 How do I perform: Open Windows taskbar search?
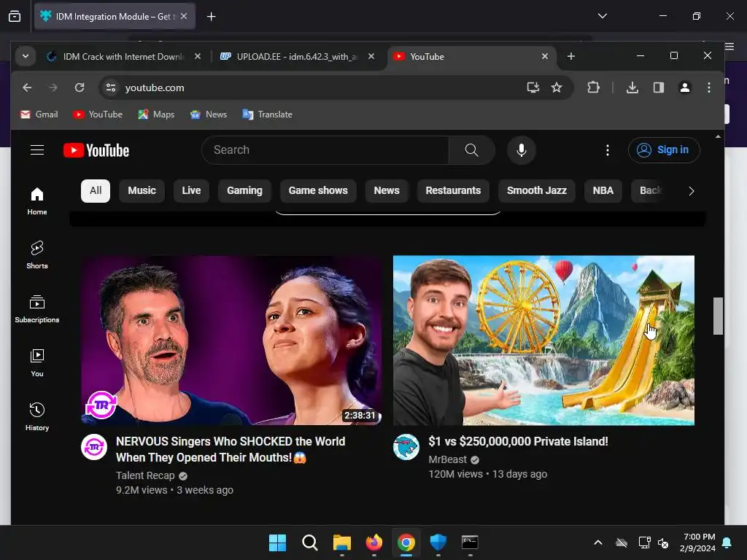[x=309, y=542]
